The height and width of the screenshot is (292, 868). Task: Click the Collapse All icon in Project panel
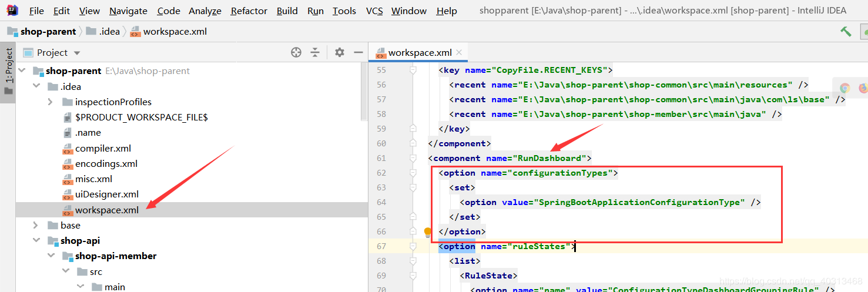[315, 52]
